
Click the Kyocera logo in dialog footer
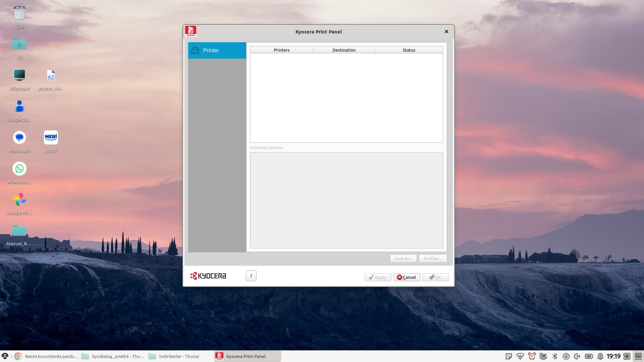pyautogui.click(x=208, y=276)
